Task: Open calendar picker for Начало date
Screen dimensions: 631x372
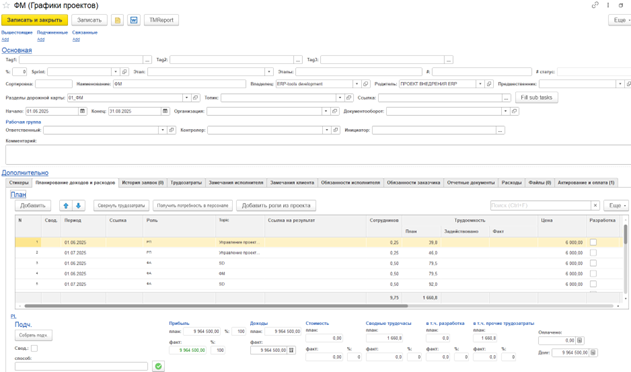Action: [82, 111]
